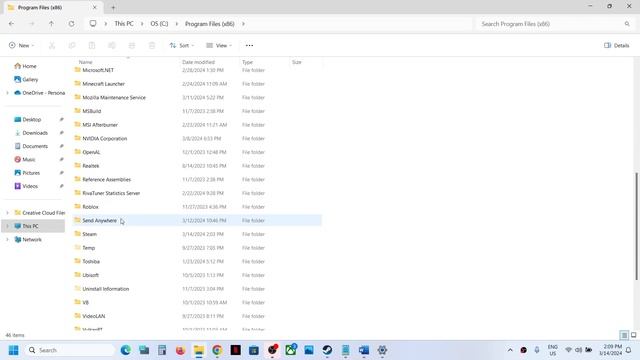
Task: Expand the This PC tree node
Action: coord(7,226)
